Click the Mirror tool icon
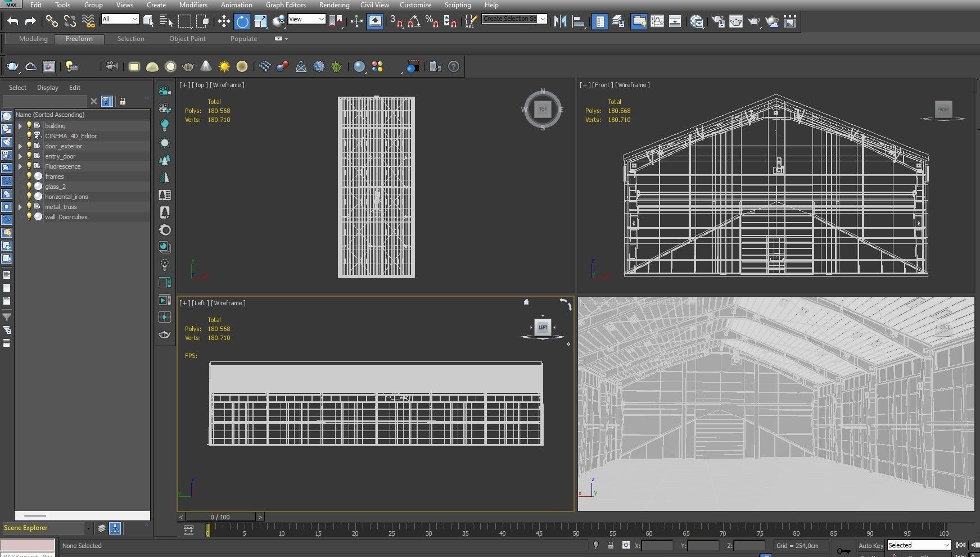This screenshot has width=980, height=557. 560,21
